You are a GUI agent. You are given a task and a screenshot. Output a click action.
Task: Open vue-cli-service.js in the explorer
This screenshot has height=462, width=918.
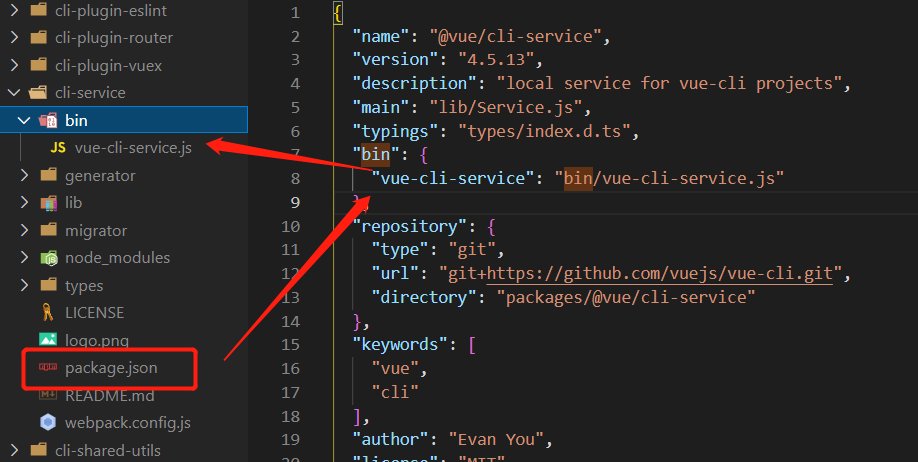pyautogui.click(x=133, y=148)
